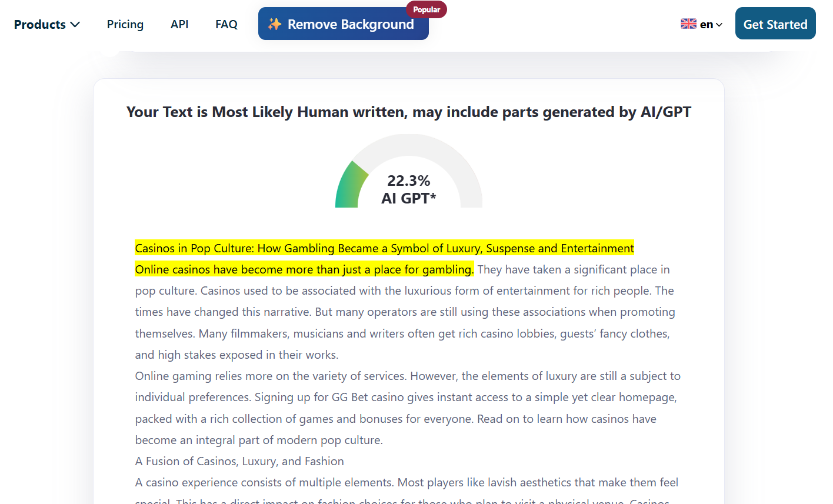This screenshot has height=504, width=833.
Task: Open the API link in navbar
Action: pos(179,24)
